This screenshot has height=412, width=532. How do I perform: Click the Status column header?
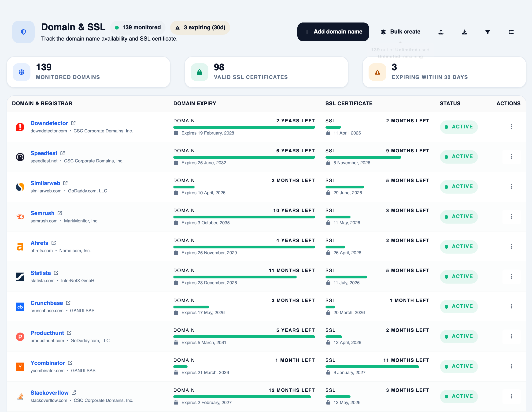pos(450,103)
